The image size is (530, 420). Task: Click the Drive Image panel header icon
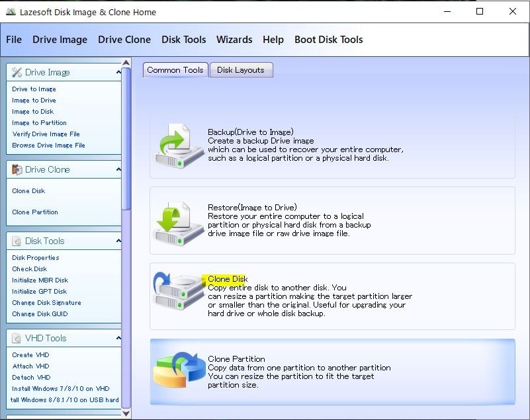click(17, 72)
